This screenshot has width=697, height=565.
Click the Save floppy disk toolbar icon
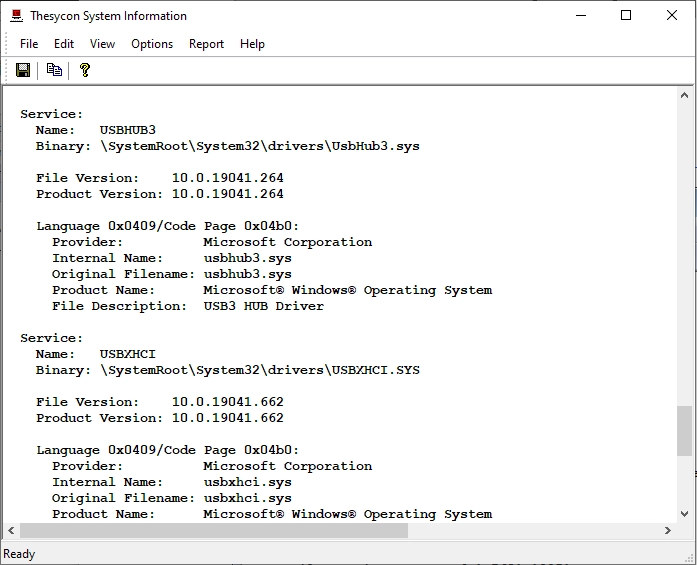tap(23, 70)
